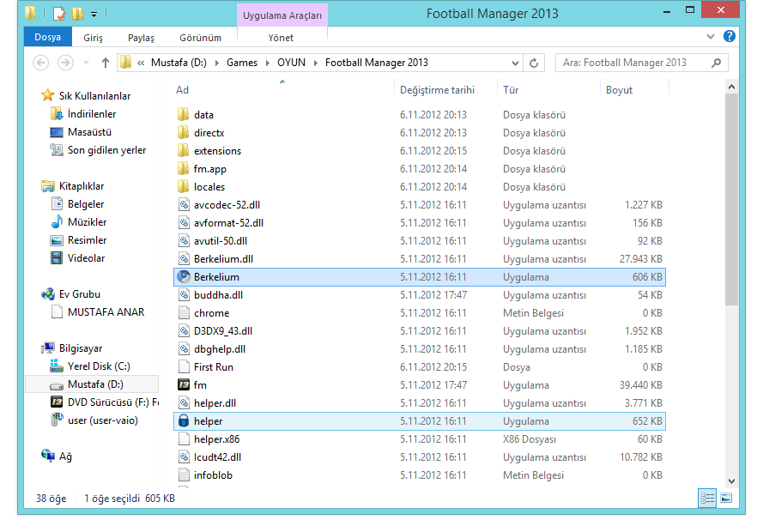The width and height of the screenshot is (763, 532).
Task: Open Videolar library
Action: pos(86,257)
